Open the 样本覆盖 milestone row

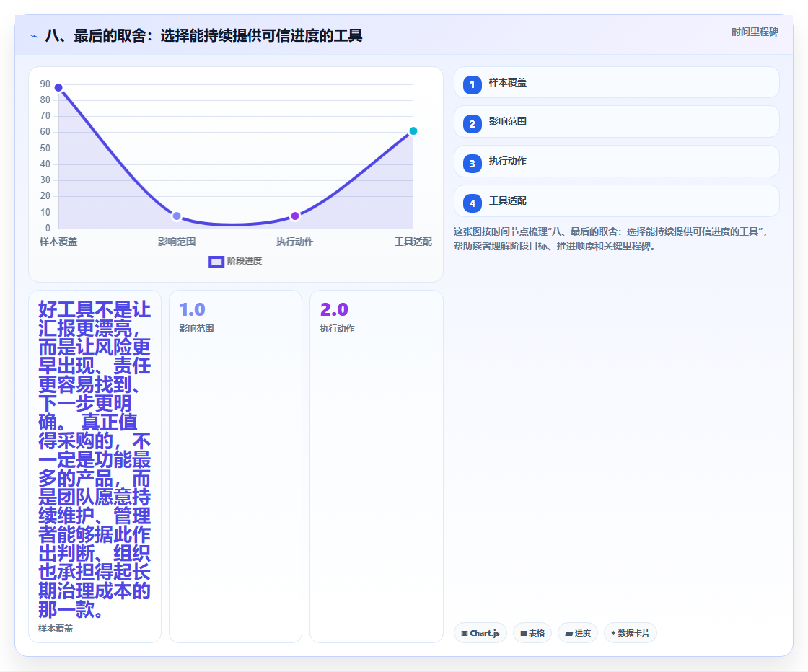(x=616, y=82)
